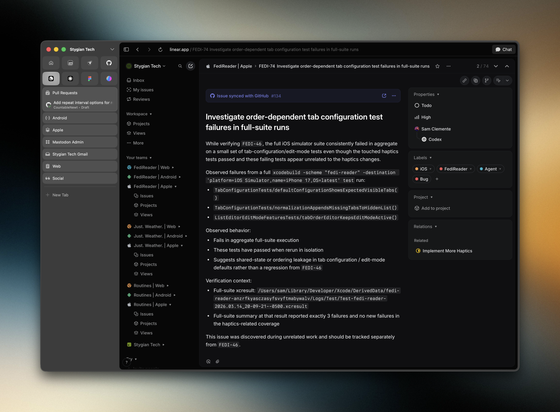The height and width of the screenshot is (412, 560).
Task: Open More in Workspace section
Action: pos(135,143)
